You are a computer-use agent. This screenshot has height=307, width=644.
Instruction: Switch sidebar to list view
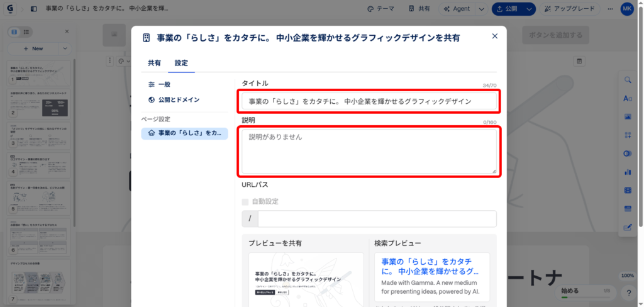tap(26, 31)
